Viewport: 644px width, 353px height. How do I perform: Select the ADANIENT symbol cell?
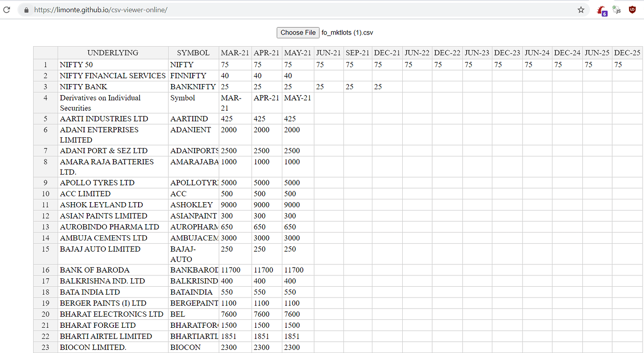tap(193, 134)
